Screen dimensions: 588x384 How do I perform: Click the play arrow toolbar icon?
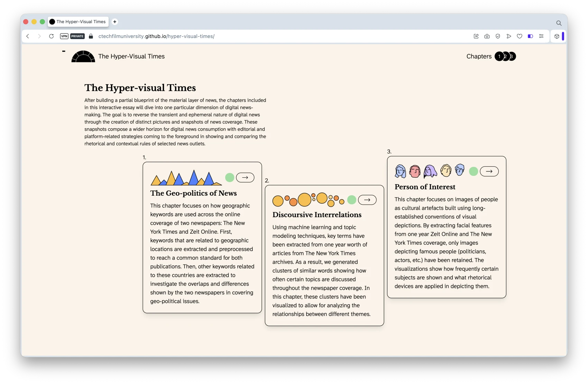tap(509, 36)
